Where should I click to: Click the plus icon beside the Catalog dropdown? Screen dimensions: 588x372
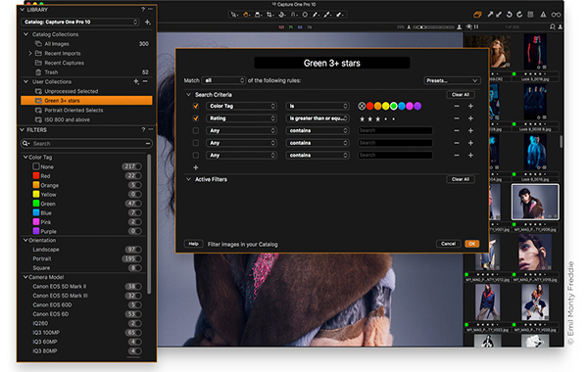click(148, 23)
